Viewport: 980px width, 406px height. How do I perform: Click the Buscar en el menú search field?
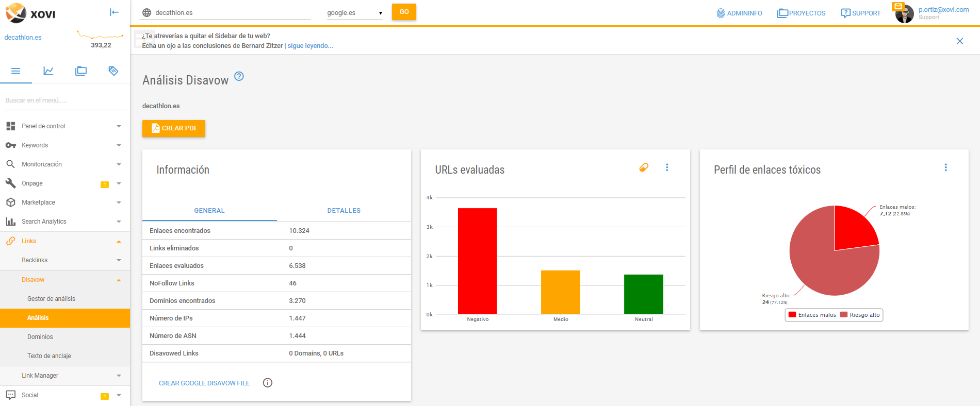point(65,100)
